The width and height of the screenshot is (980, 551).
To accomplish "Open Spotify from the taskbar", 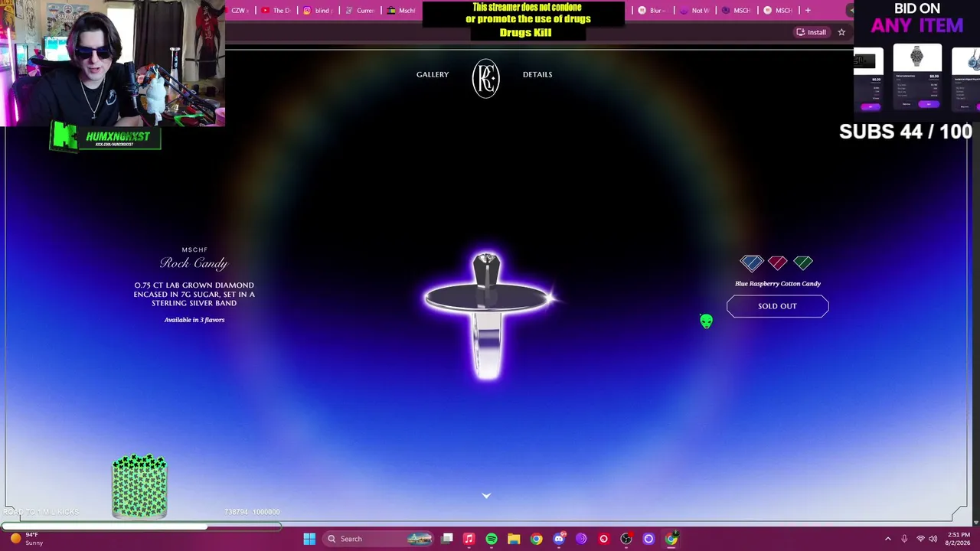I will tap(492, 539).
